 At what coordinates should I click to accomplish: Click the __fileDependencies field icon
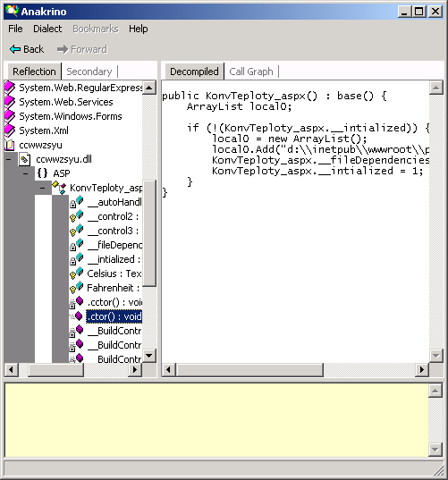click(76, 245)
